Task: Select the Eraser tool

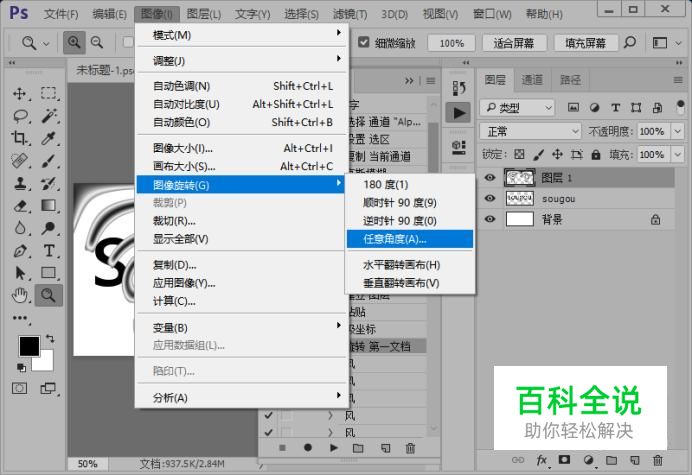Action: [19, 206]
